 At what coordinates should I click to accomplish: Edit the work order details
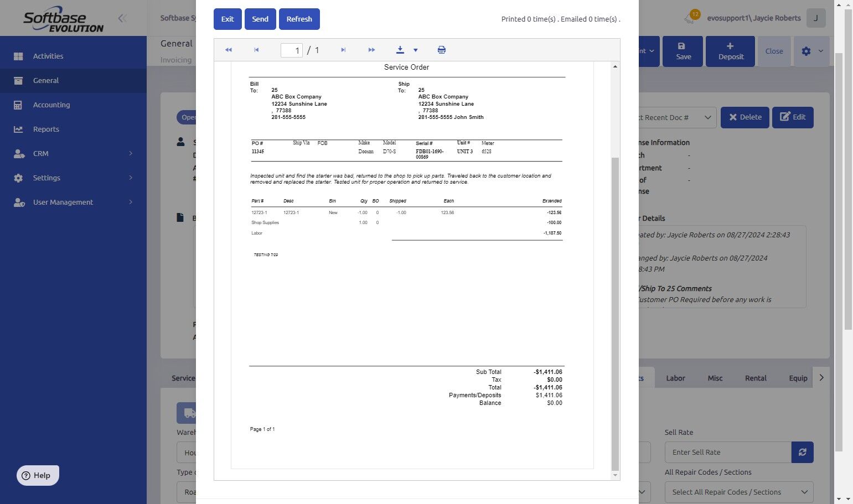pos(793,117)
